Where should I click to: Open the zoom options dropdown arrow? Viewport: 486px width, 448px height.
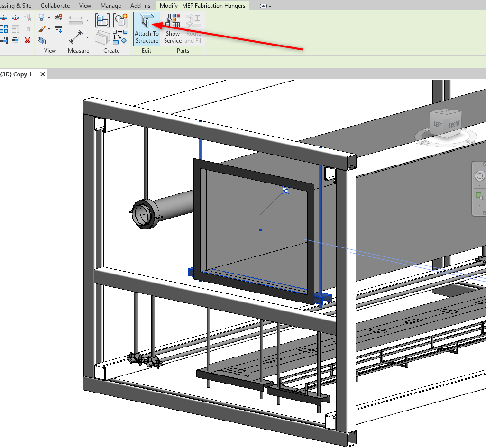[479, 205]
